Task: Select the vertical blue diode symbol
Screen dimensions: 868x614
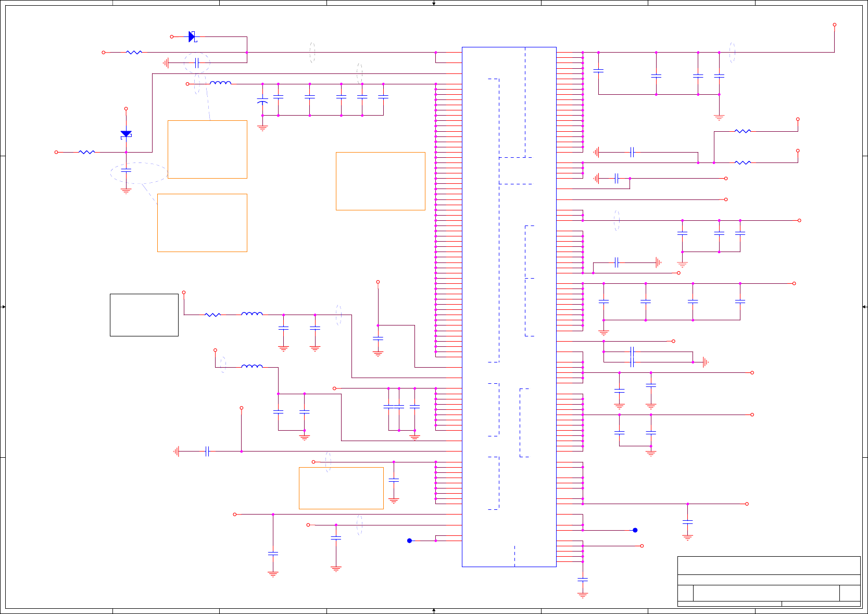Action: pyautogui.click(x=126, y=134)
